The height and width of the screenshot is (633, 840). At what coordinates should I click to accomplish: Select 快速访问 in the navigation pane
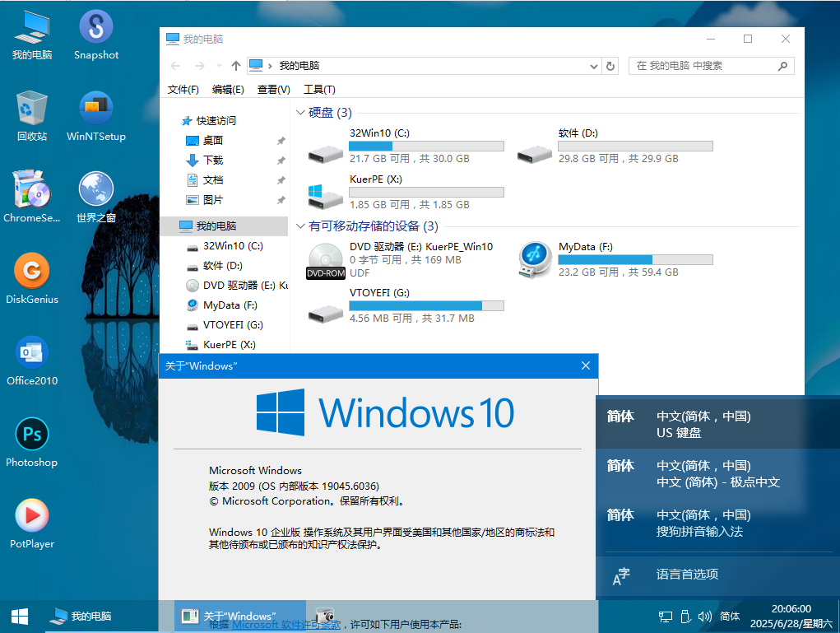[216, 121]
